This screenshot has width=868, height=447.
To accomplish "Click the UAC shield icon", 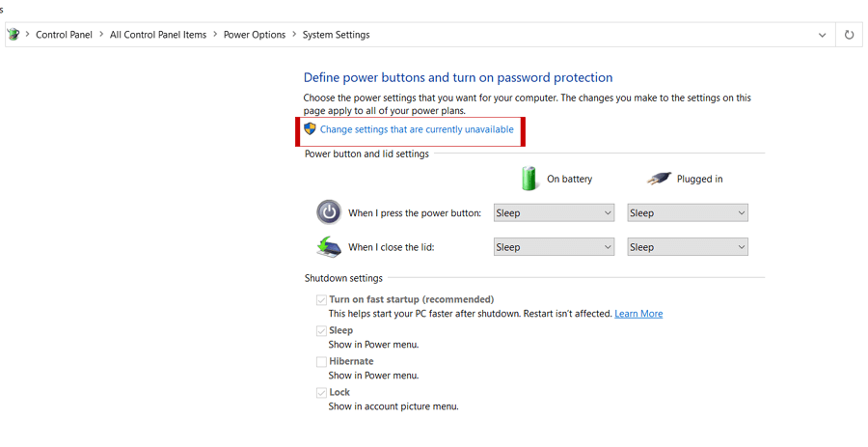I will tap(310, 129).
